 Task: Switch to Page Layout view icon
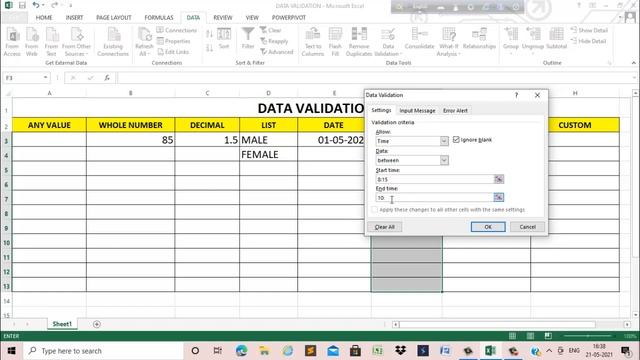[x=530, y=336]
